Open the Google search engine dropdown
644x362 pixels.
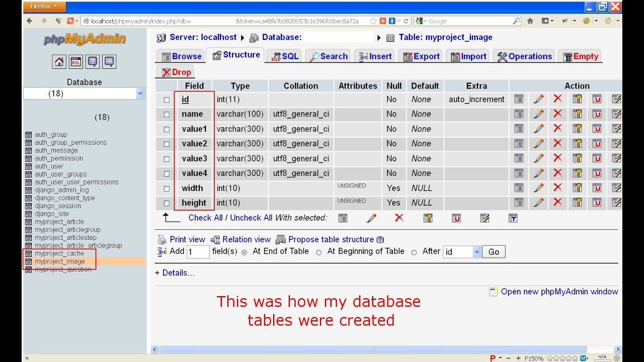pos(421,21)
